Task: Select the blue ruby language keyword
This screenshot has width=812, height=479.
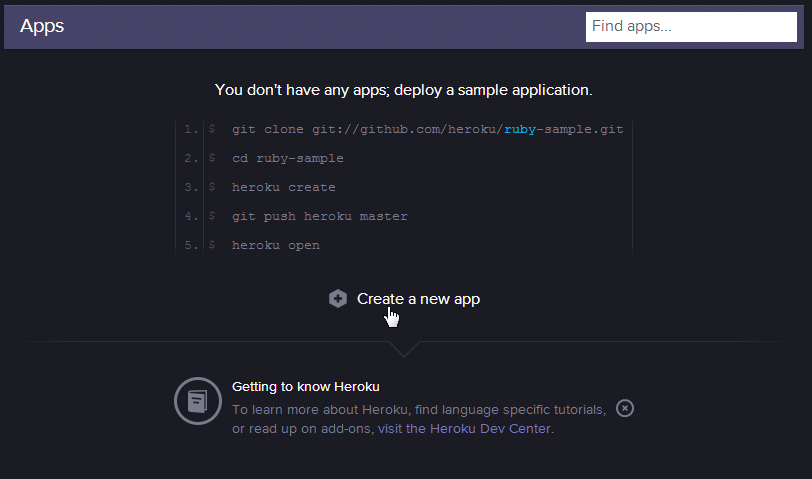Action: click(x=520, y=129)
